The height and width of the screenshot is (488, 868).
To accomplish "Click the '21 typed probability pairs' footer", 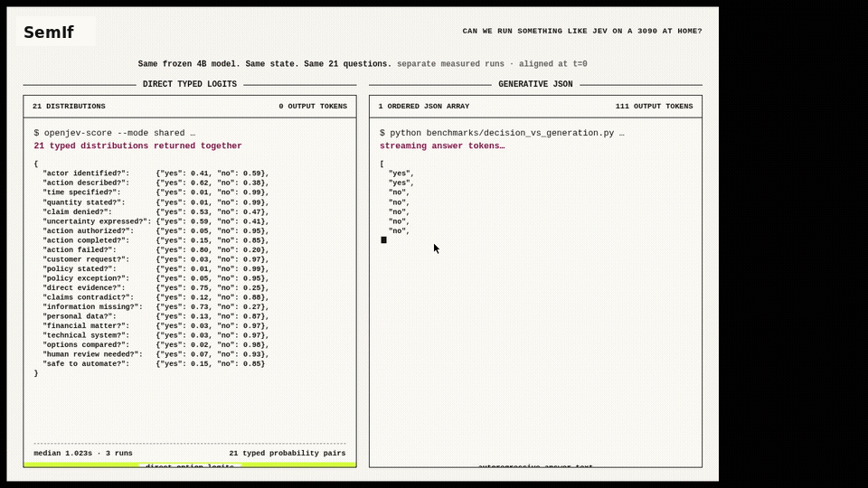I will click(x=288, y=453).
